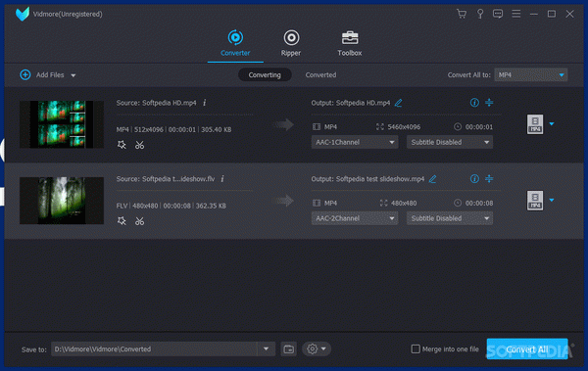Switch to the Ripper tab
This screenshot has height=371, width=588.
[291, 43]
